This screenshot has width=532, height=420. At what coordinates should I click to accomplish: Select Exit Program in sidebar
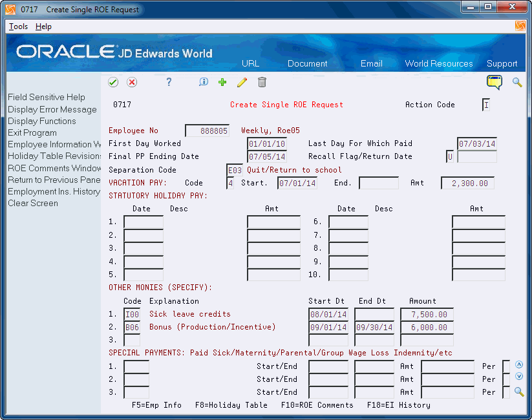click(32, 132)
